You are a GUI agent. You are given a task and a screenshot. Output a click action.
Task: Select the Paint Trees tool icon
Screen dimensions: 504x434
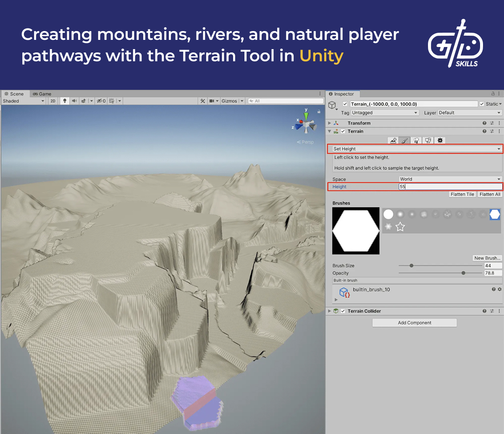pyautogui.click(x=416, y=141)
